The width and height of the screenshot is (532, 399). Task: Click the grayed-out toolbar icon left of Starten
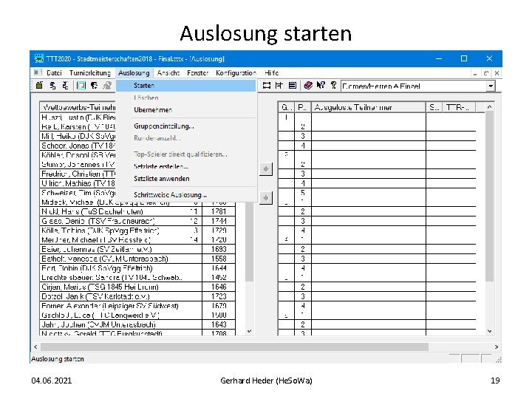pos(107,86)
